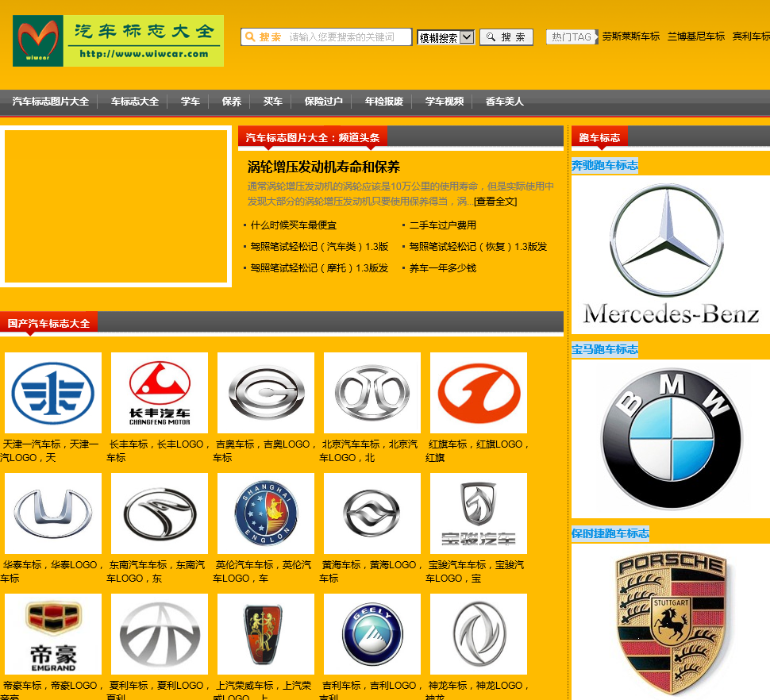This screenshot has width=770, height=700.
Task: Open the 宝骏汽车 logo image
Action: click(479, 513)
